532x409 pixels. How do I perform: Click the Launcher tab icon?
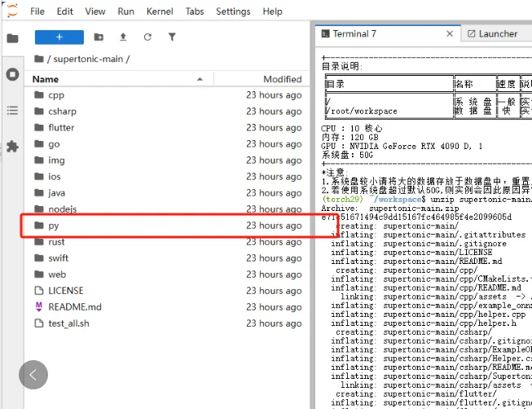click(471, 33)
